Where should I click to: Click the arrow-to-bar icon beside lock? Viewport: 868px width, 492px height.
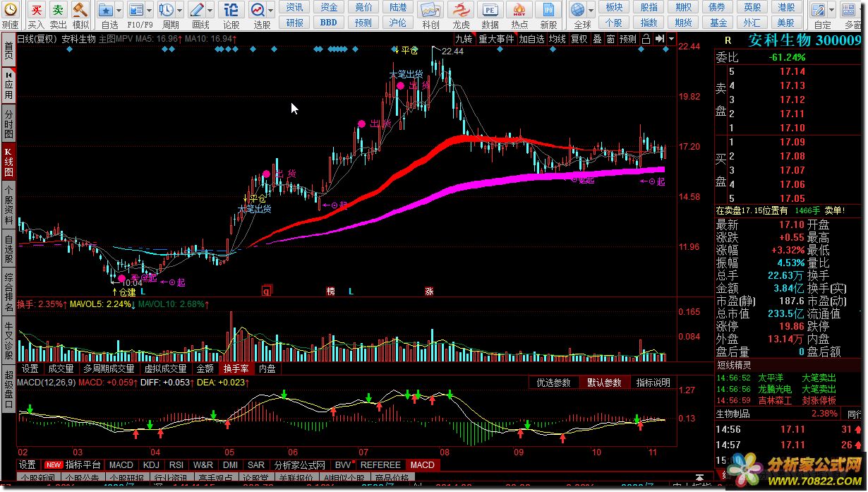659,39
